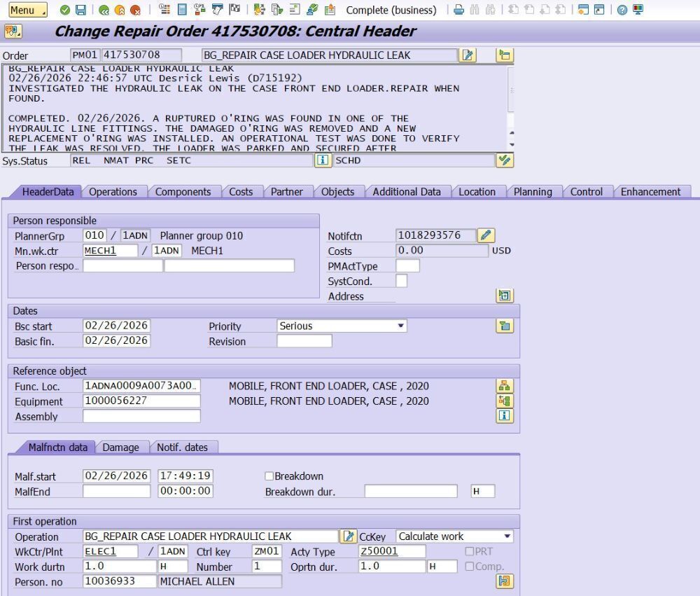Click the Basic fin. date field
Image resolution: width=700 pixels, height=596 pixels.
(x=116, y=340)
